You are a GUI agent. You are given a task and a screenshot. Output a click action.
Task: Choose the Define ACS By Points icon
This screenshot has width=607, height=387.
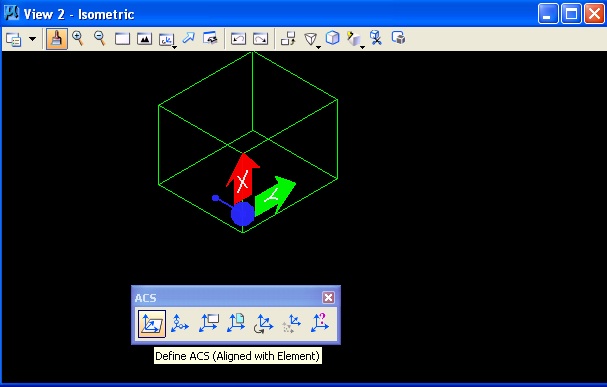coord(180,324)
